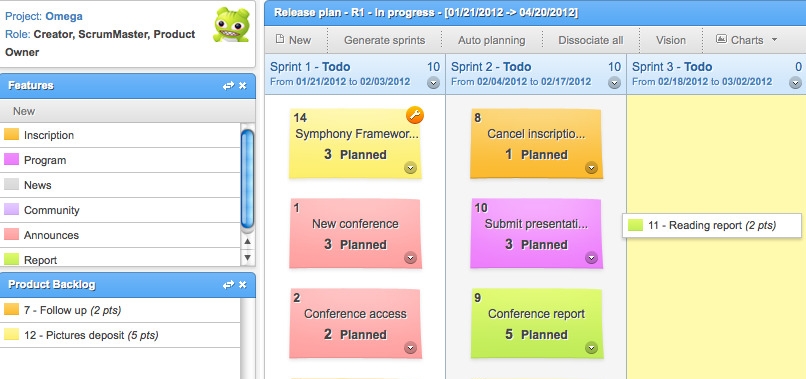Select the Program feature color swatch

point(11,159)
